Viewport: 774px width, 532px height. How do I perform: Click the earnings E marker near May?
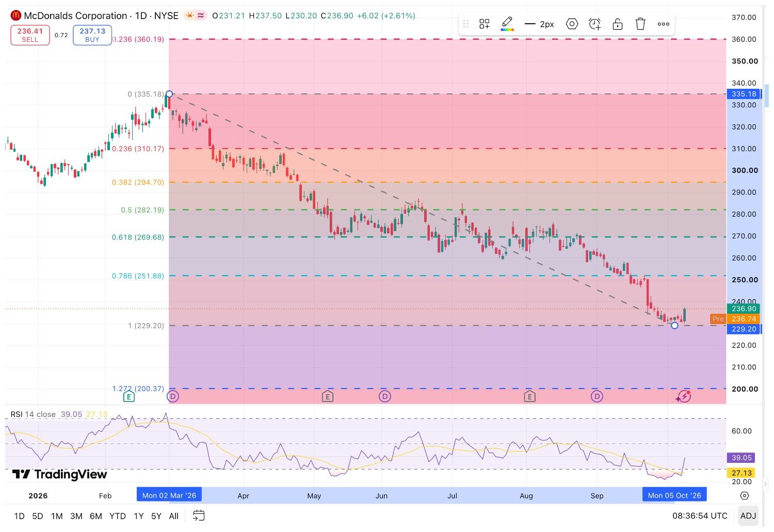327,396
